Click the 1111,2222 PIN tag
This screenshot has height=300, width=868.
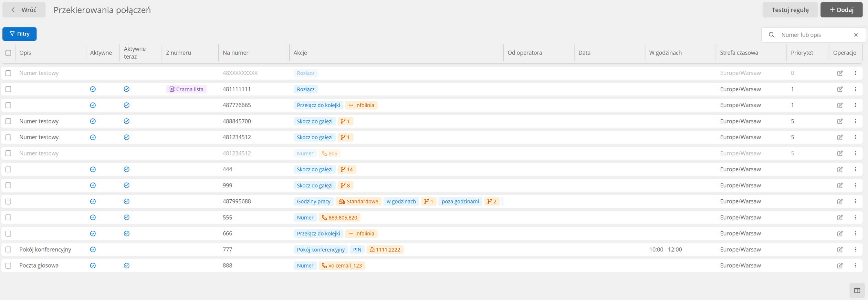[385, 250]
